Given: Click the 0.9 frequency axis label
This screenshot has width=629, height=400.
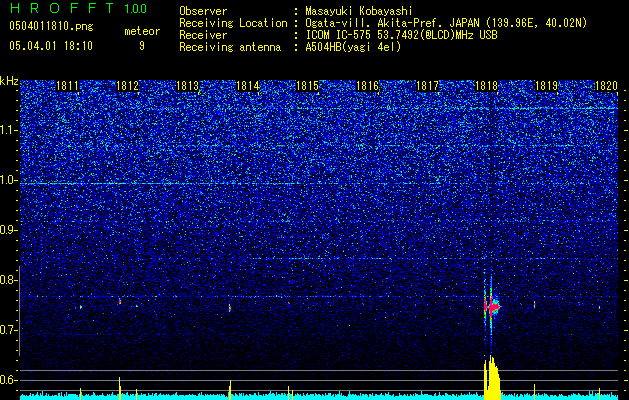Looking at the screenshot, I should click(8, 230).
